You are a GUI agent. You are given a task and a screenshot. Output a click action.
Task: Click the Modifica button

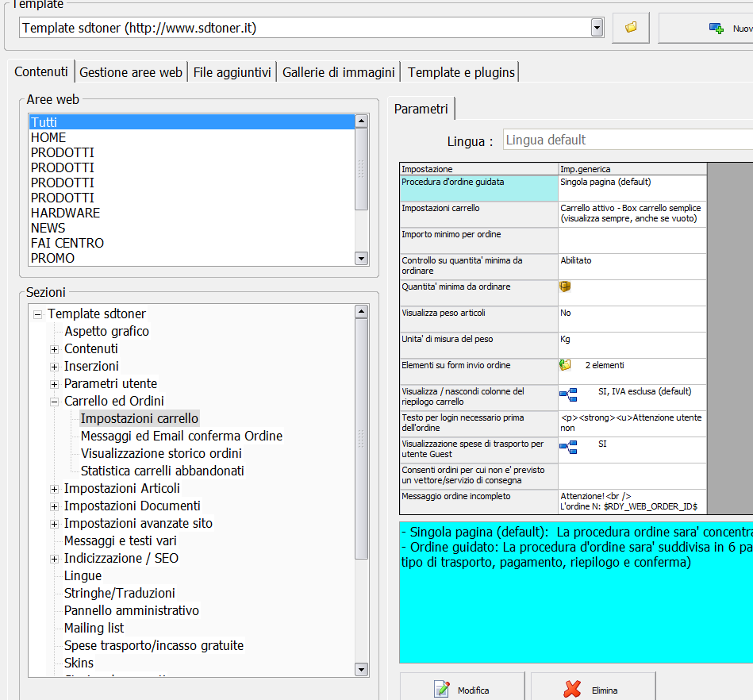tap(462, 687)
